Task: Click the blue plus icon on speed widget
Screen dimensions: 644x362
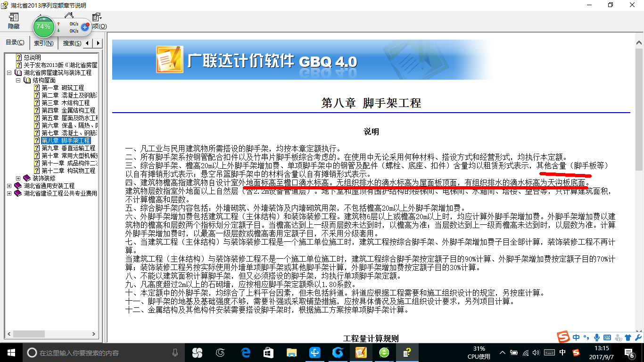Action: [x=85, y=27]
